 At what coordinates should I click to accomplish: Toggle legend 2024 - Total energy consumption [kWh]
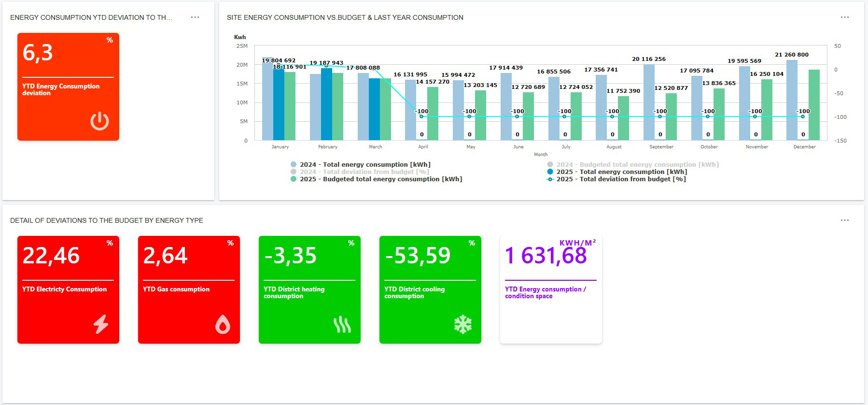[361, 164]
